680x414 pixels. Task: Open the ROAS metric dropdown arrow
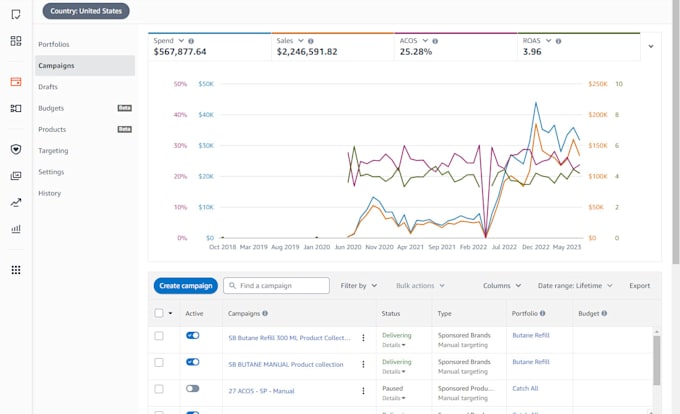(548, 41)
